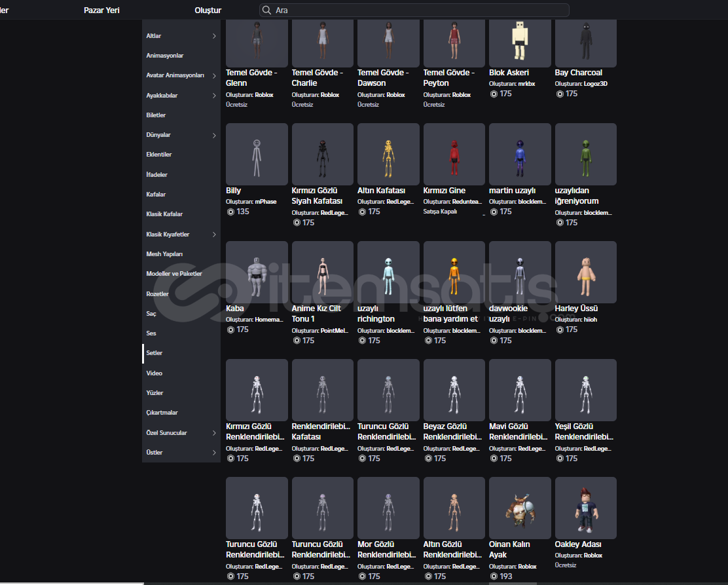728x585 pixels.
Task: Open the Oinan Kalın Ayak viking thumbnail
Action: (x=520, y=508)
